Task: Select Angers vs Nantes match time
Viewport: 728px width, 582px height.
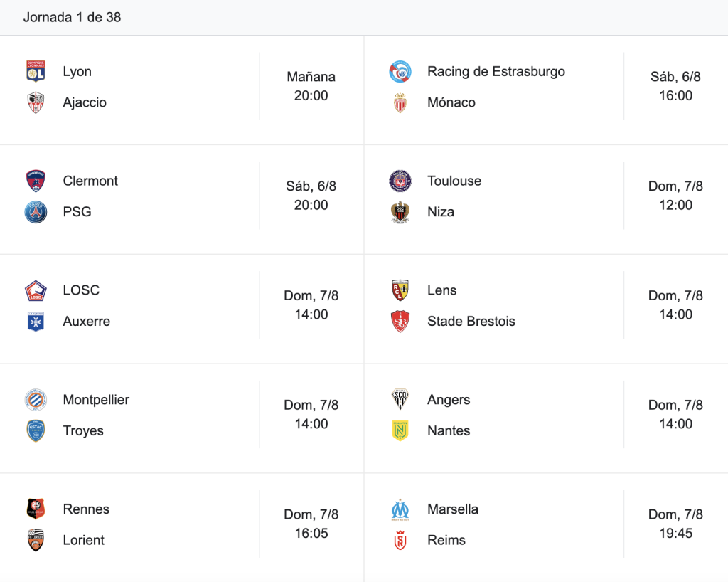Action: tap(675, 414)
